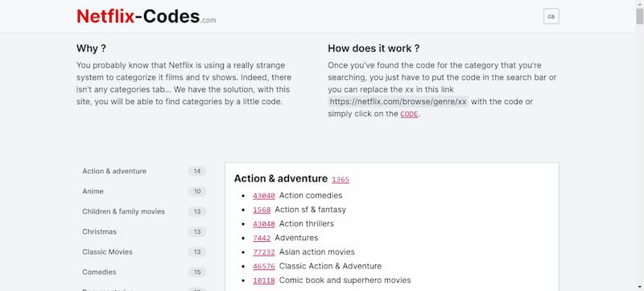
Task: Click the netflix.com/browse/genre/xx URL snippet
Action: pos(398,102)
